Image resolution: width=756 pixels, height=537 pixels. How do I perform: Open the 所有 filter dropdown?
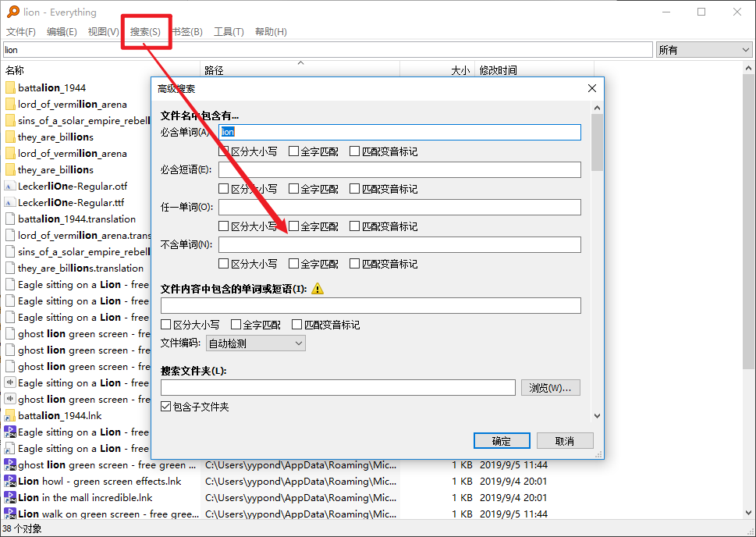point(704,50)
